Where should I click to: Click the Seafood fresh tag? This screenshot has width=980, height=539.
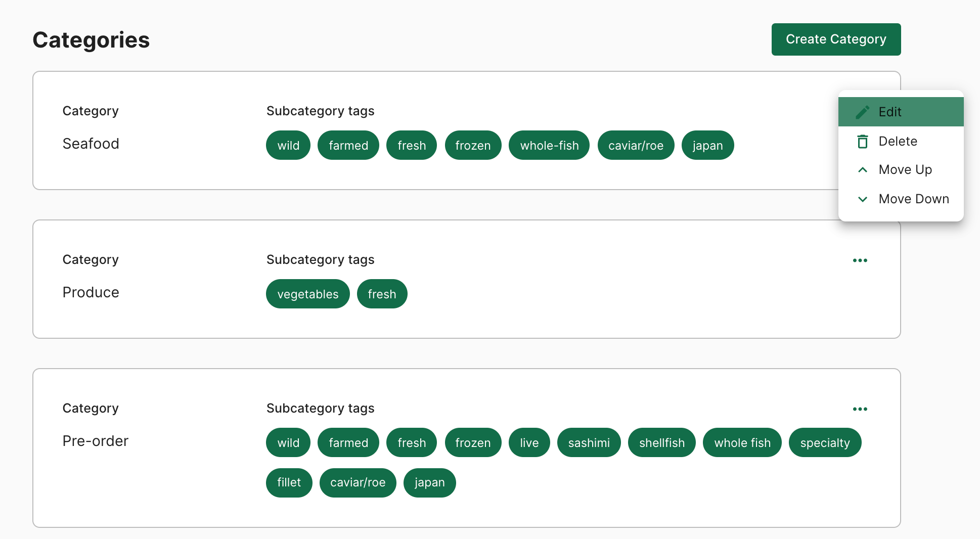412,145
